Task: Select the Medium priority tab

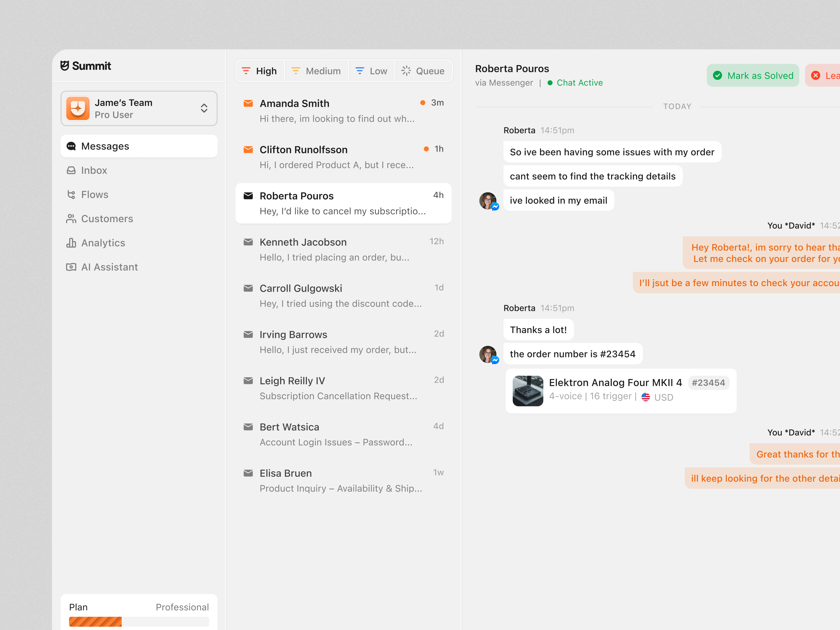Action: pyautogui.click(x=317, y=71)
